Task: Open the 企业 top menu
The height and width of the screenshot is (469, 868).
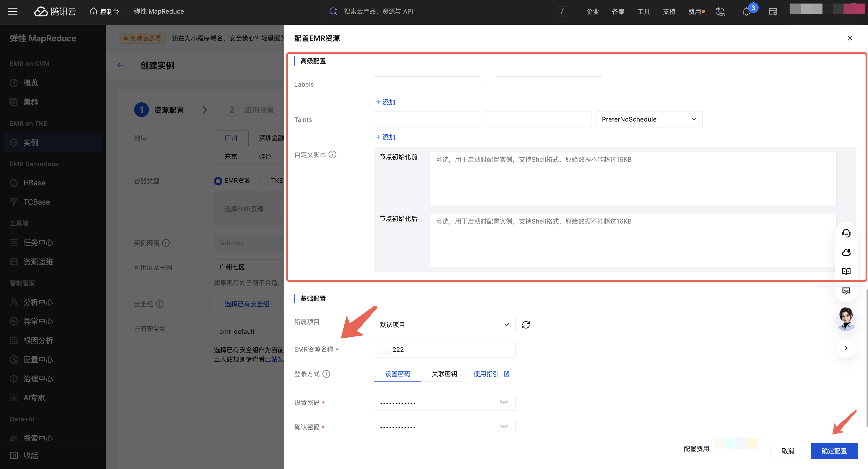Action: (592, 12)
